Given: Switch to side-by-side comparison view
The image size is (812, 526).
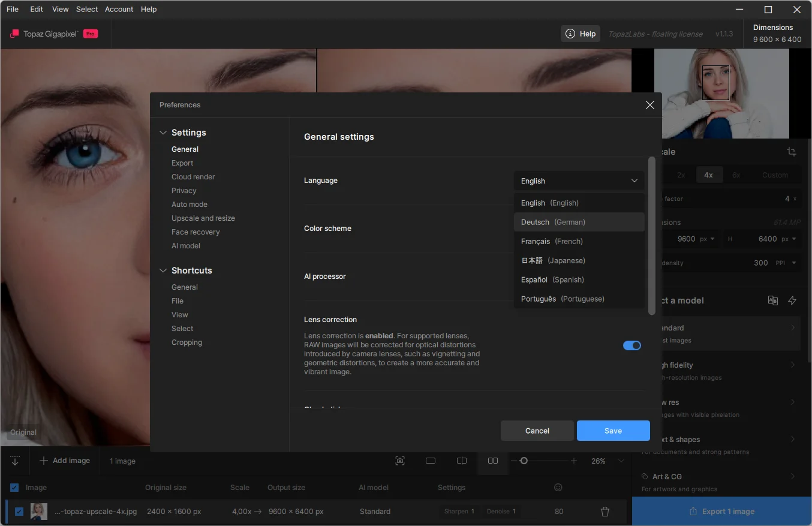Looking at the screenshot, I should 492,461.
